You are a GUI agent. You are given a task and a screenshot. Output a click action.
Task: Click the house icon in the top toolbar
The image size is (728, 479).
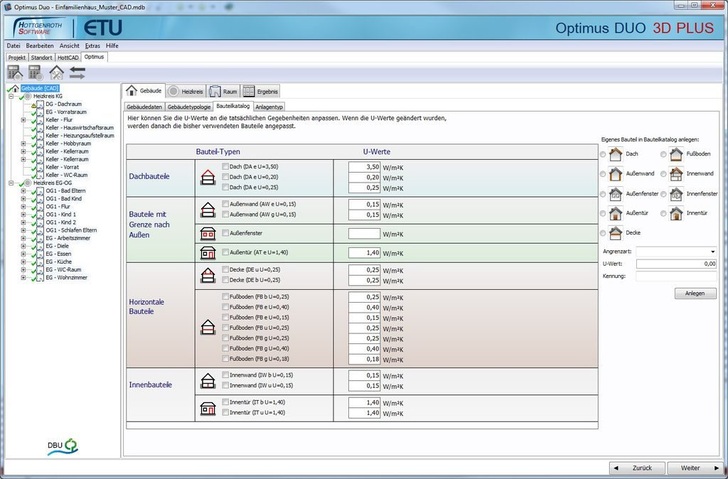[57, 72]
